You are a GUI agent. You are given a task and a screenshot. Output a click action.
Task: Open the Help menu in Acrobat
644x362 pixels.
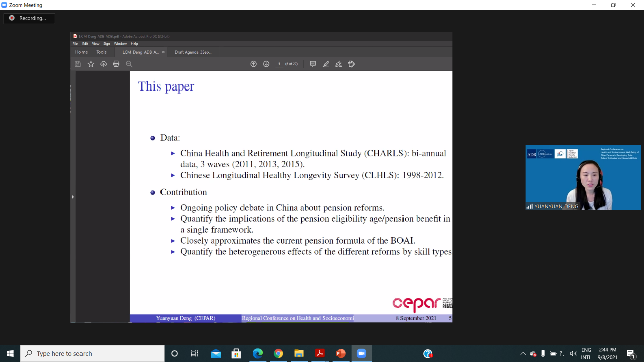point(134,44)
